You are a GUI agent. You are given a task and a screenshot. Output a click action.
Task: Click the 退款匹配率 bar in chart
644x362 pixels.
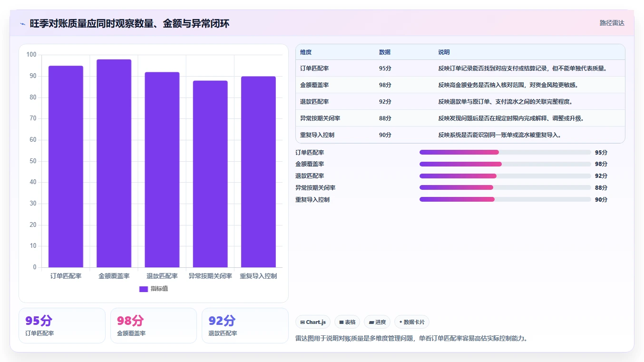pos(162,170)
